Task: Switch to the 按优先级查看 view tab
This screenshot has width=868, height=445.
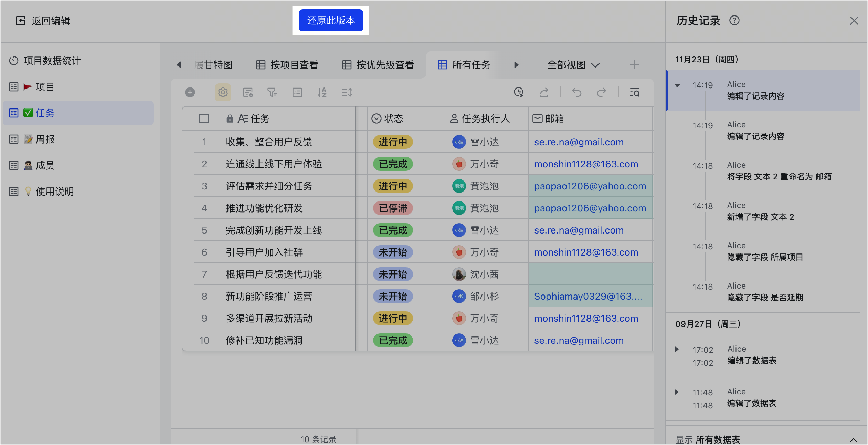Action: coord(378,65)
